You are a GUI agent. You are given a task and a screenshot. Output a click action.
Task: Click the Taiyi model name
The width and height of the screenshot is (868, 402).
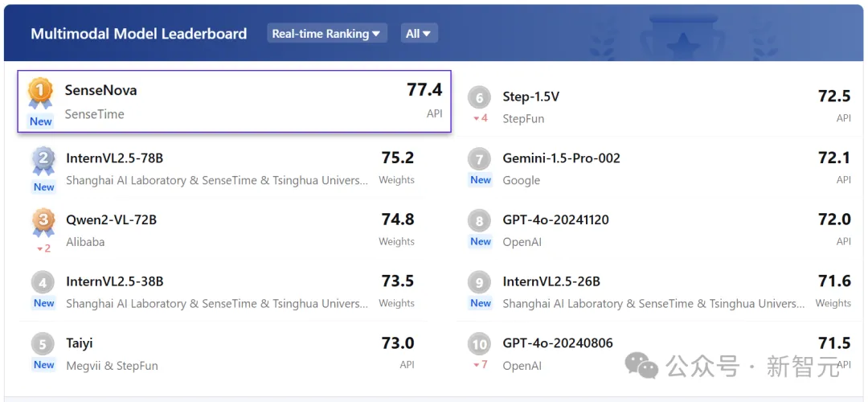[x=79, y=343]
